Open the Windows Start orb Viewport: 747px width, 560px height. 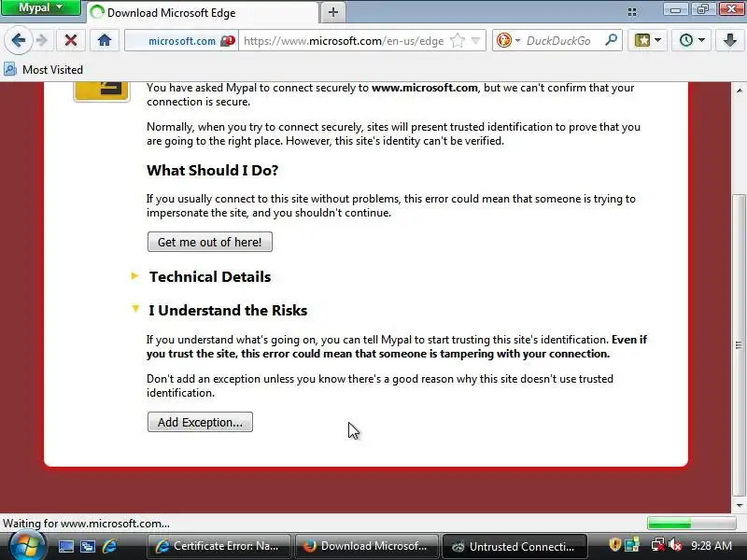click(x=27, y=546)
